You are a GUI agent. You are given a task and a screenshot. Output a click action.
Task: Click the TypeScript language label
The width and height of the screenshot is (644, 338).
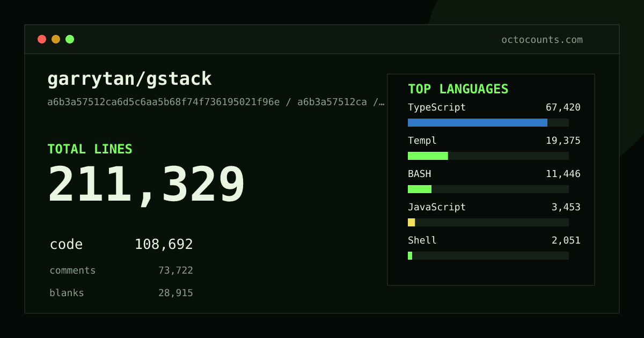(x=437, y=107)
